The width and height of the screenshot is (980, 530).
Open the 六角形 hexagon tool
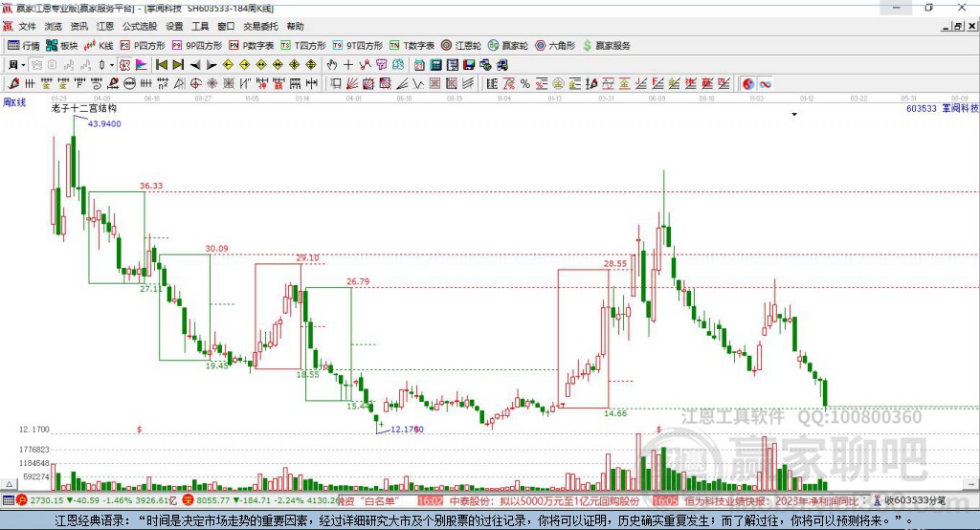(555, 46)
